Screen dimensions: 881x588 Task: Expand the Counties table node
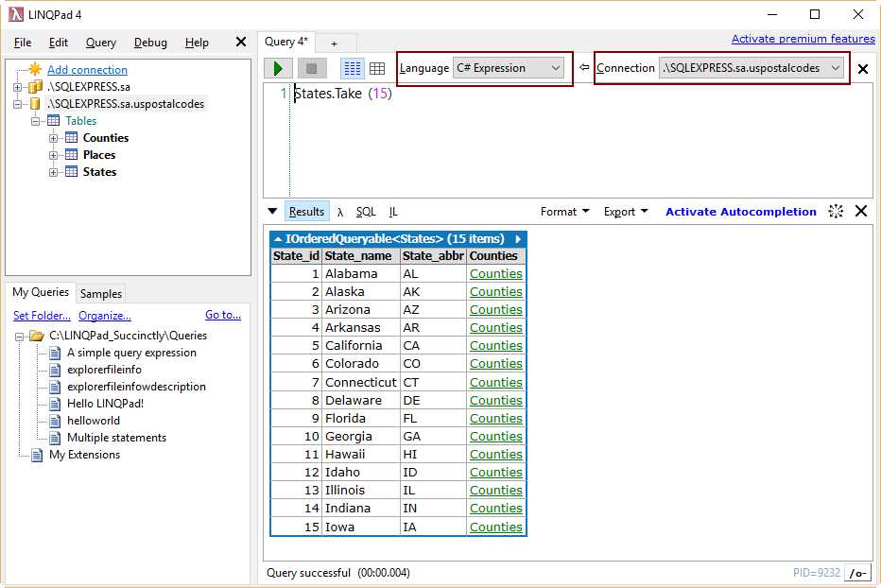tap(53, 138)
